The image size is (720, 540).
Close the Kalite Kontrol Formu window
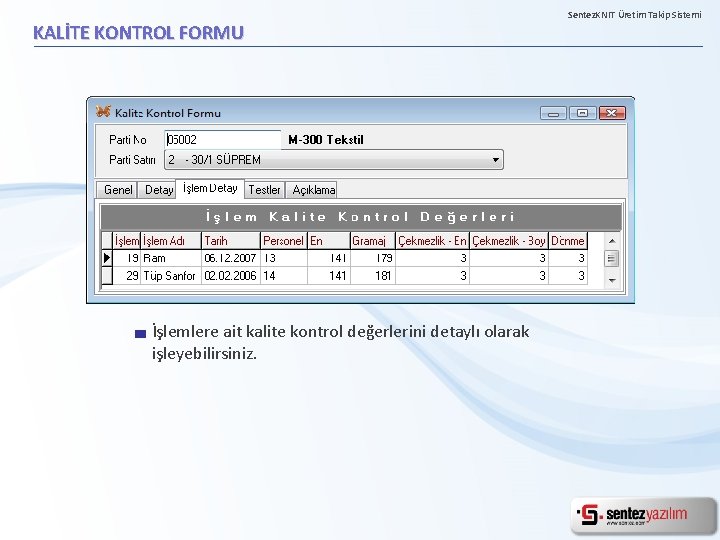coord(612,113)
